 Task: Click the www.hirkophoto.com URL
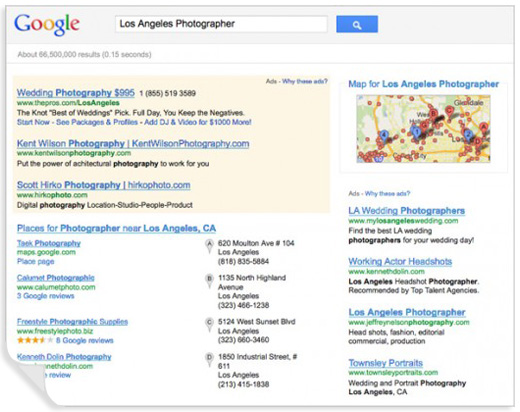coord(52,195)
